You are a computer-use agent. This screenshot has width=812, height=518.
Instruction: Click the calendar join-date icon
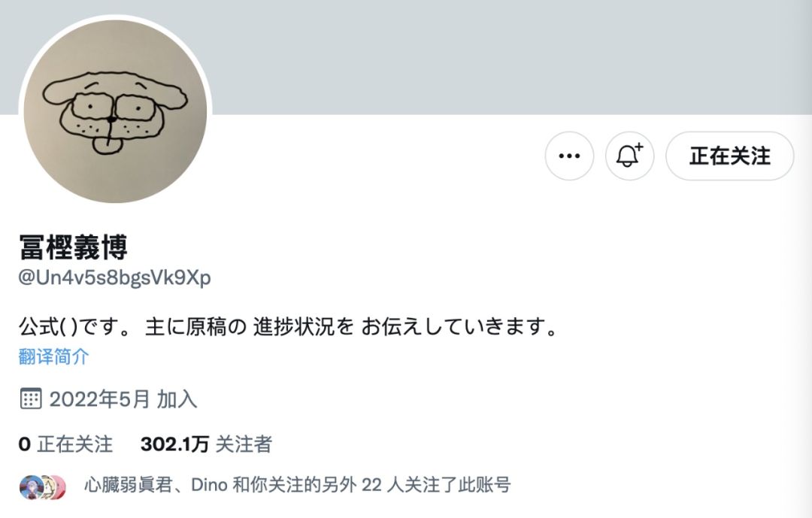point(31,399)
